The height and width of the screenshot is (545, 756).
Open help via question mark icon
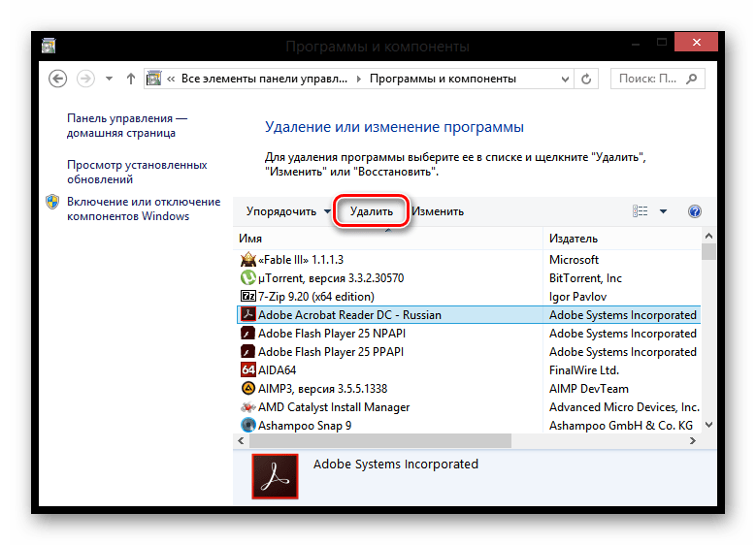695,211
